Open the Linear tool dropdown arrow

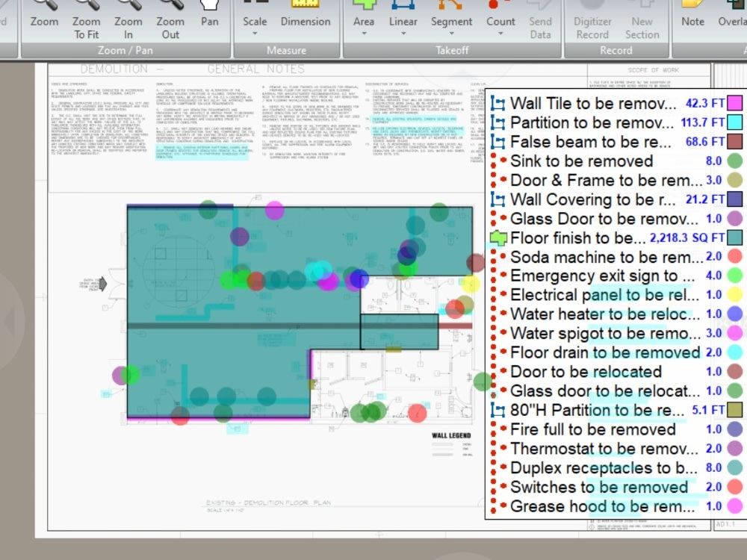[403, 32]
